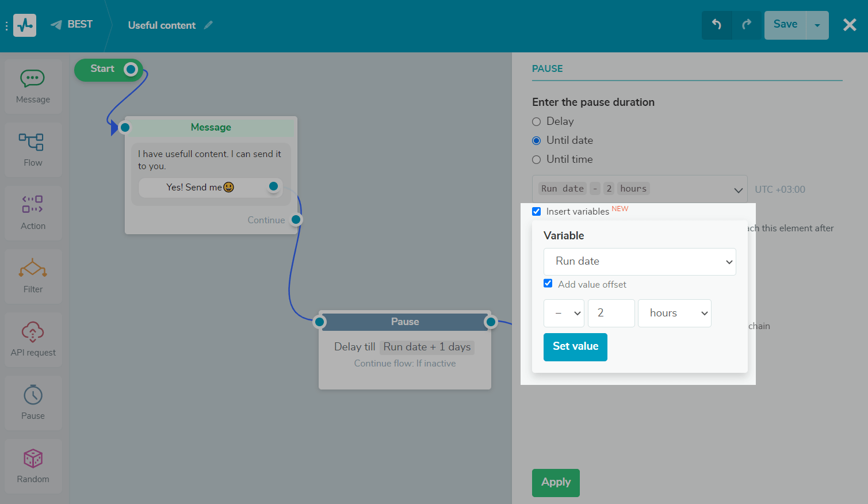Click the redo arrow button
Image resolution: width=868 pixels, height=504 pixels.
click(747, 25)
